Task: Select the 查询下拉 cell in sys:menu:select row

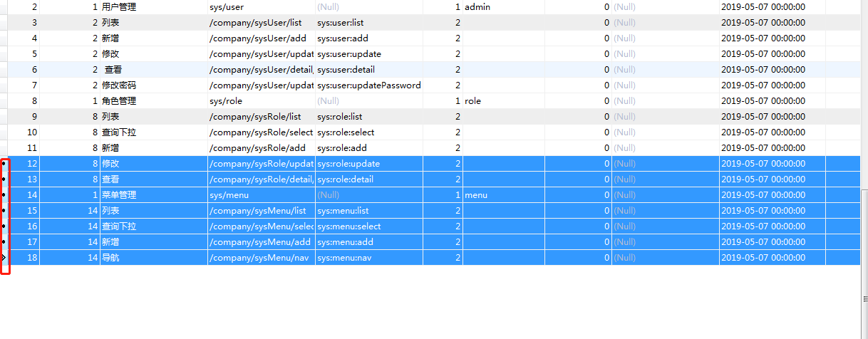Action: 154,226
